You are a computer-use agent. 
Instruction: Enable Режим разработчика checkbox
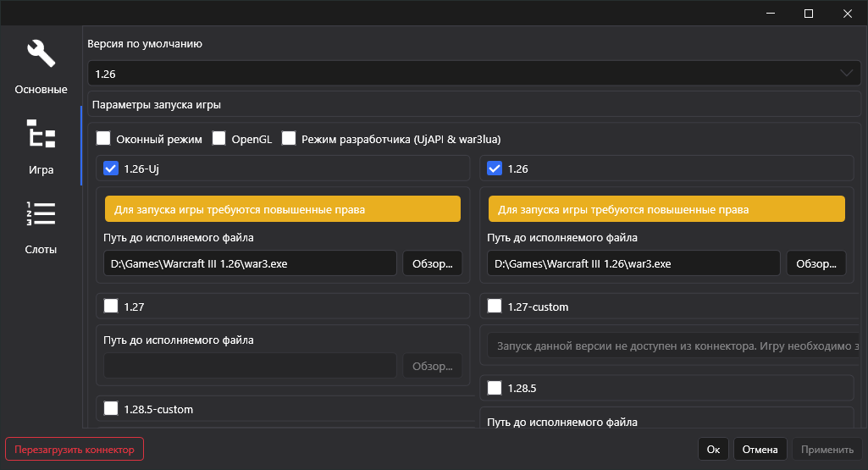pos(288,138)
